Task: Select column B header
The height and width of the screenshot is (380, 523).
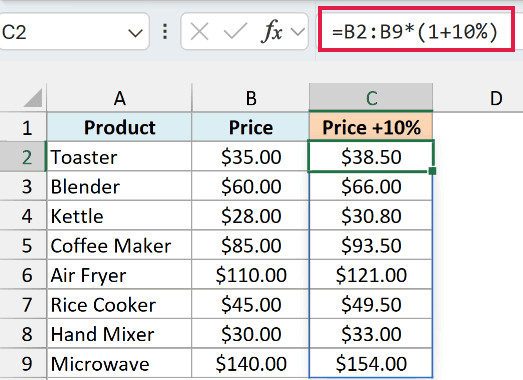Action: (x=251, y=98)
